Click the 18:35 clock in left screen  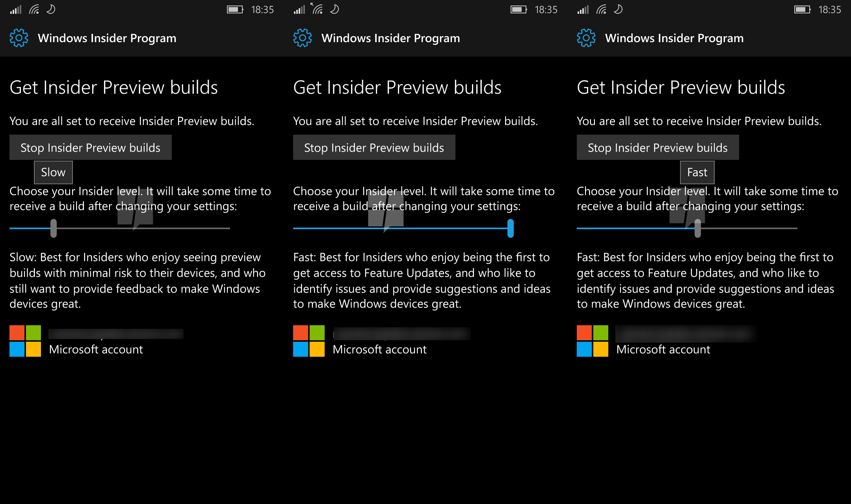tap(262, 9)
